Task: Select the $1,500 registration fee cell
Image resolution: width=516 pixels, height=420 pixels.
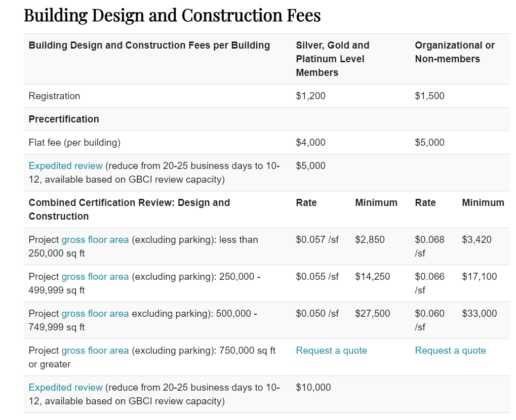Action: (429, 96)
